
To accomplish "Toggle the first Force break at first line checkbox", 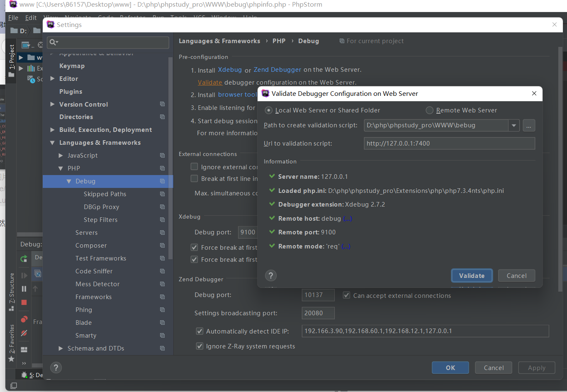I will 194,247.
